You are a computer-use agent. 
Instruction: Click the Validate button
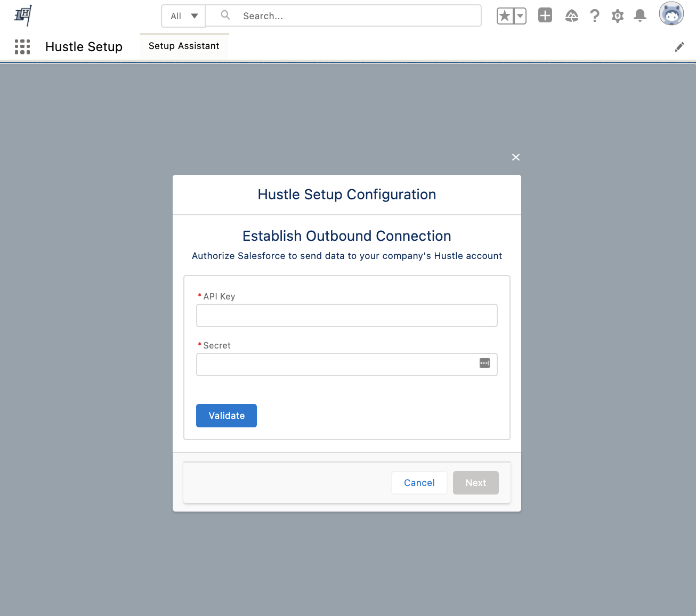226,416
